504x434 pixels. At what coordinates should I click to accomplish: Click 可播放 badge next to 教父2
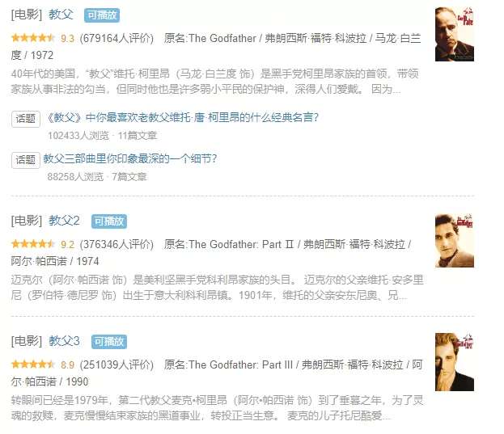tap(109, 221)
